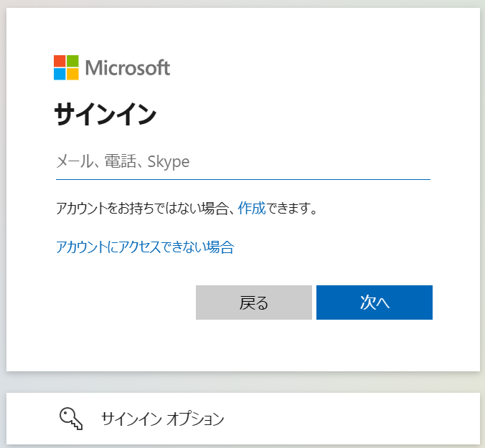
Task: Click the green square of the logo
Action: click(x=72, y=61)
